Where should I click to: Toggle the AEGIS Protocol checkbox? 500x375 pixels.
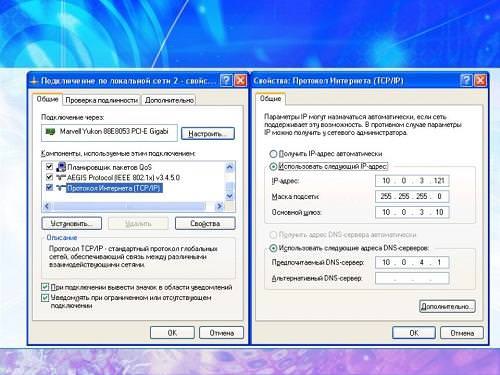pyautogui.click(x=49, y=177)
